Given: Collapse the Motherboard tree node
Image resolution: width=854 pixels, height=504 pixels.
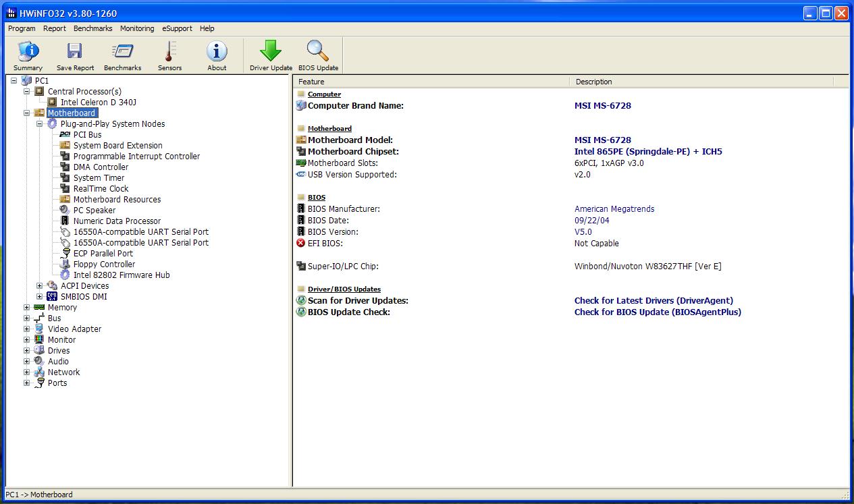Looking at the screenshot, I should click(27, 113).
